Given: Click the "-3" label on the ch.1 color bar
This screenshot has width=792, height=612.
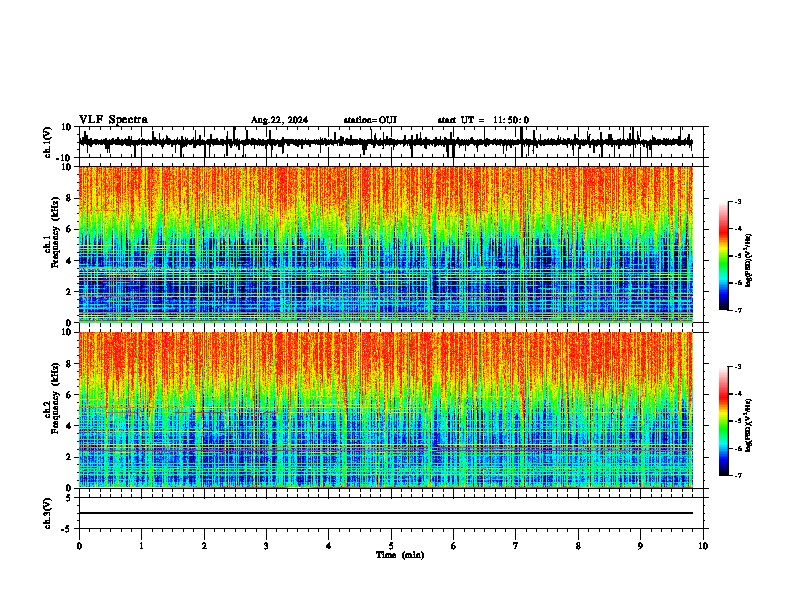Looking at the screenshot, I should (738, 201).
